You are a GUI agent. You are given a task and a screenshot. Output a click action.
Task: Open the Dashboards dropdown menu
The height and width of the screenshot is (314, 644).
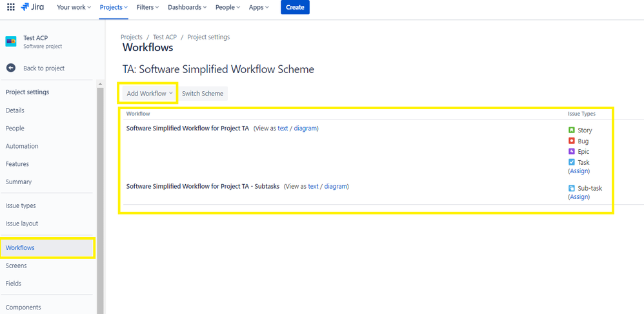(x=187, y=7)
